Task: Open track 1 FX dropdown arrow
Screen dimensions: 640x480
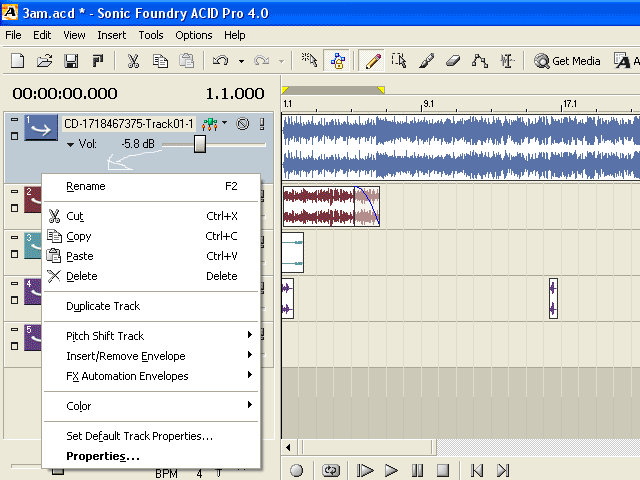Action: click(x=224, y=122)
